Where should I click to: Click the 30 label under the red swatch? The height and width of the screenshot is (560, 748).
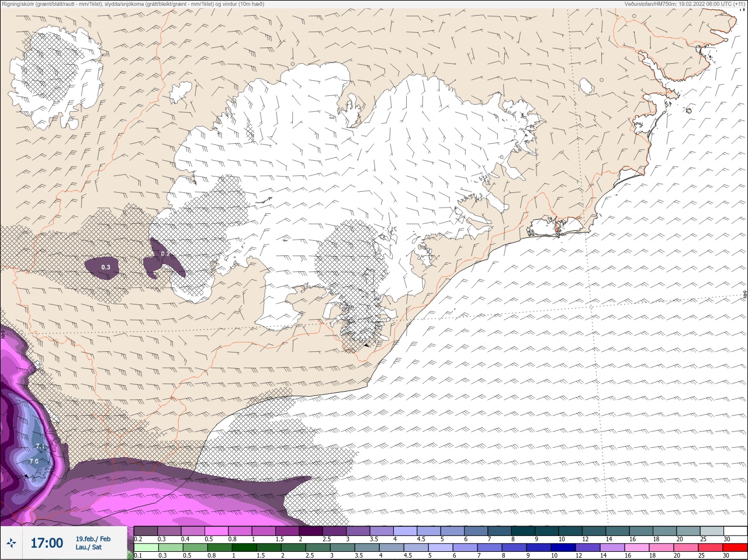click(726, 556)
